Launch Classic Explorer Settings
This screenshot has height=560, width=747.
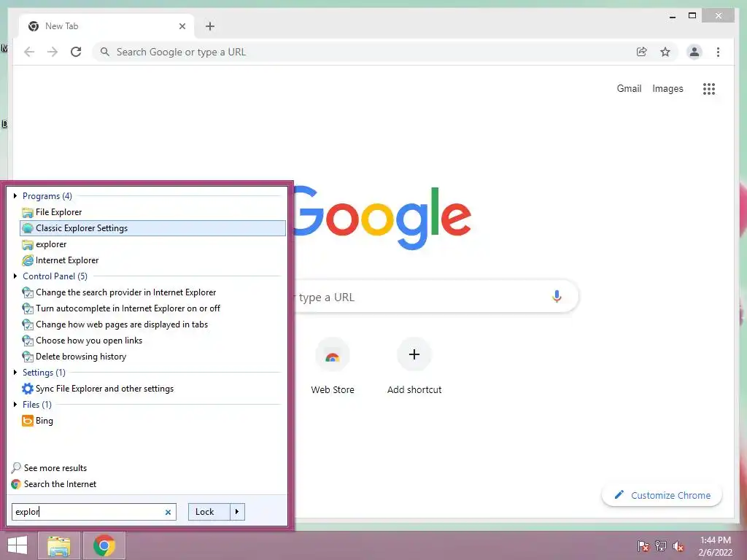tap(152, 228)
